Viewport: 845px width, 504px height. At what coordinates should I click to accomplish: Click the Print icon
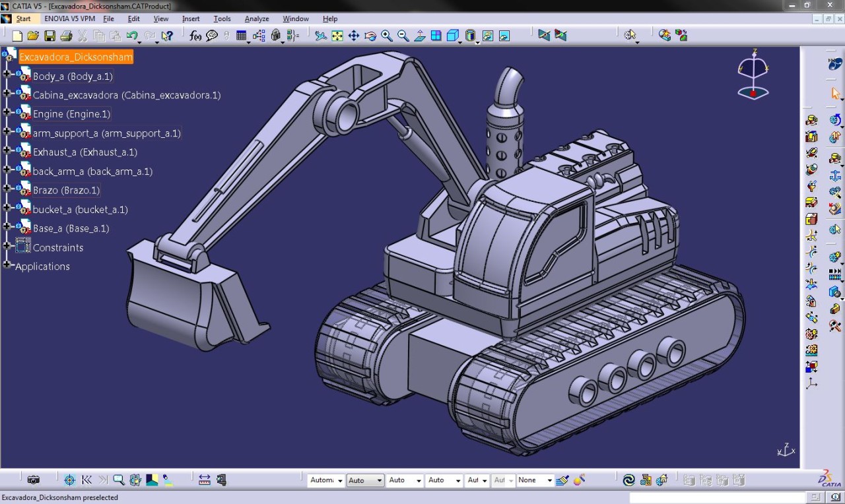tap(66, 36)
